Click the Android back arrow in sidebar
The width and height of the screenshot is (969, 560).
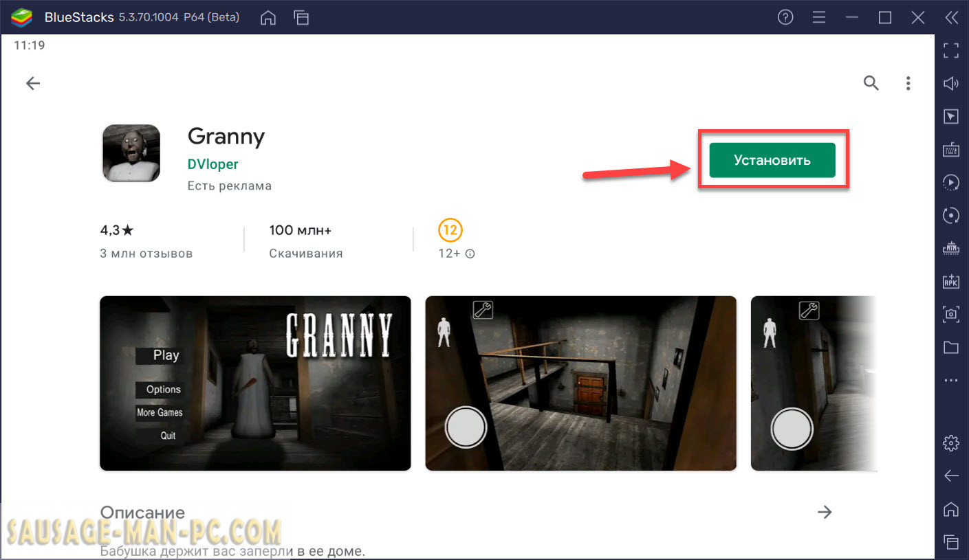click(x=951, y=475)
